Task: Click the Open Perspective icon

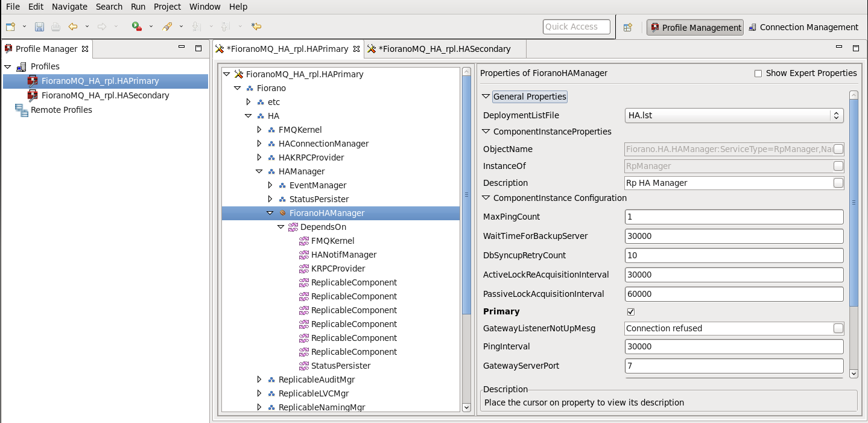Action: (628, 27)
